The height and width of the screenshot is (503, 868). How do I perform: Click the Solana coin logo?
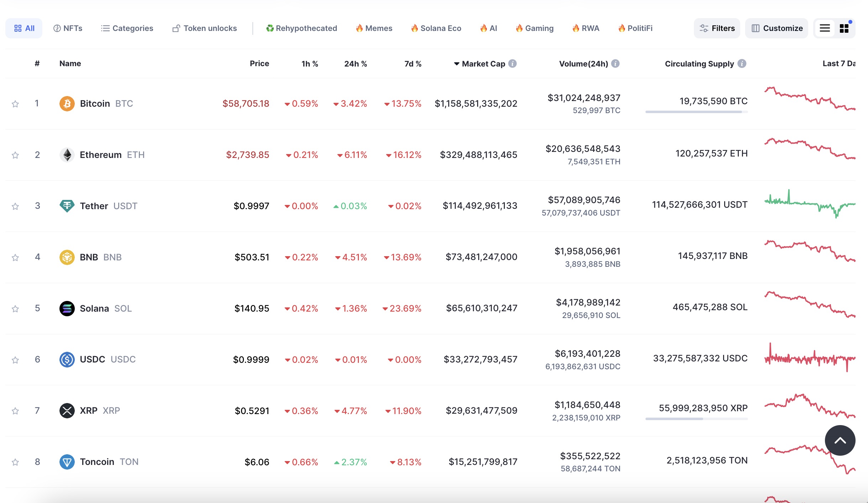point(67,308)
